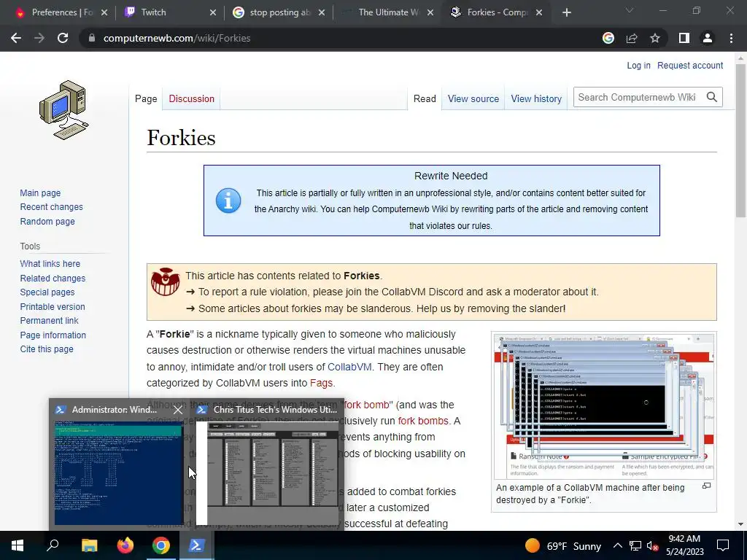Switch to the 'stop posting ab' tab
747x560 pixels.
pyautogui.click(x=278, y=12)
